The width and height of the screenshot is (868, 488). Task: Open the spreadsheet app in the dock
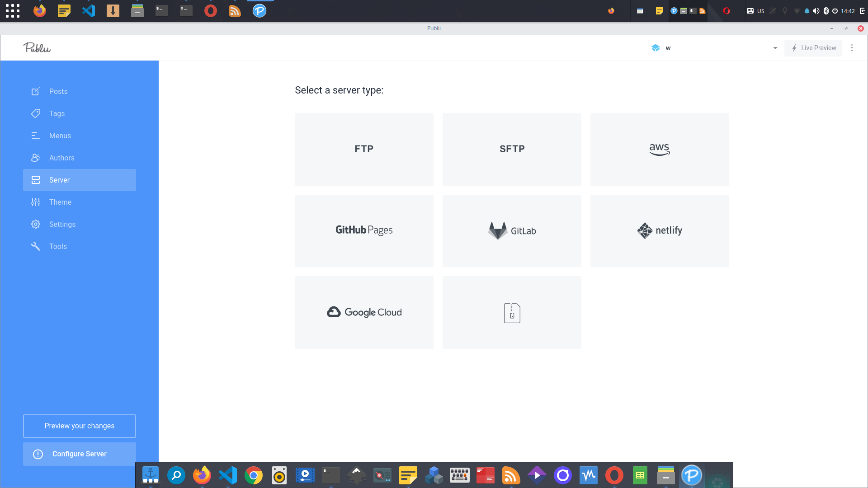click(640, 475)
